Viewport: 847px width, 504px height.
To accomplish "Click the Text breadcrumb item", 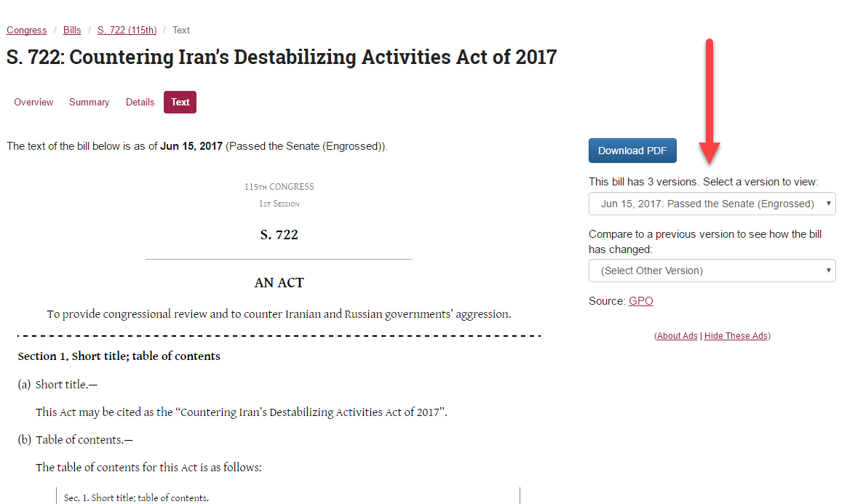I will [181, 31].
